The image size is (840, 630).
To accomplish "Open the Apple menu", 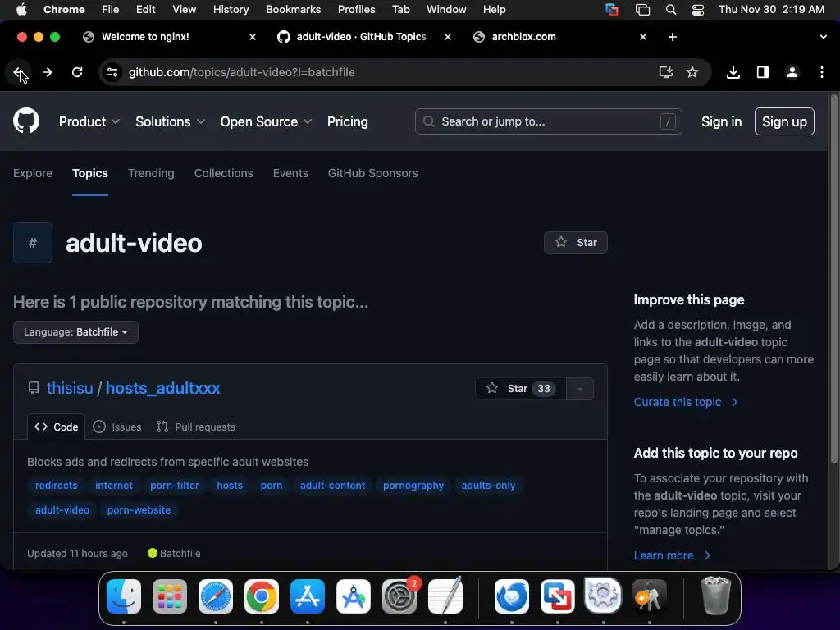I will point(21,9).
